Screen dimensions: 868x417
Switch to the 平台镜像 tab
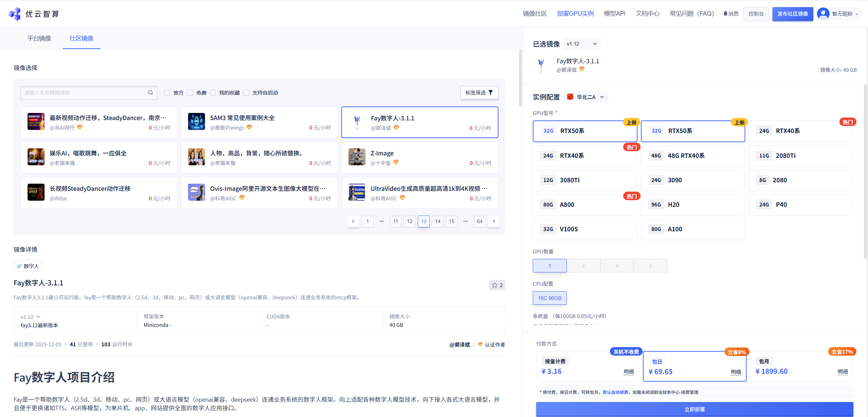point(39,38)
